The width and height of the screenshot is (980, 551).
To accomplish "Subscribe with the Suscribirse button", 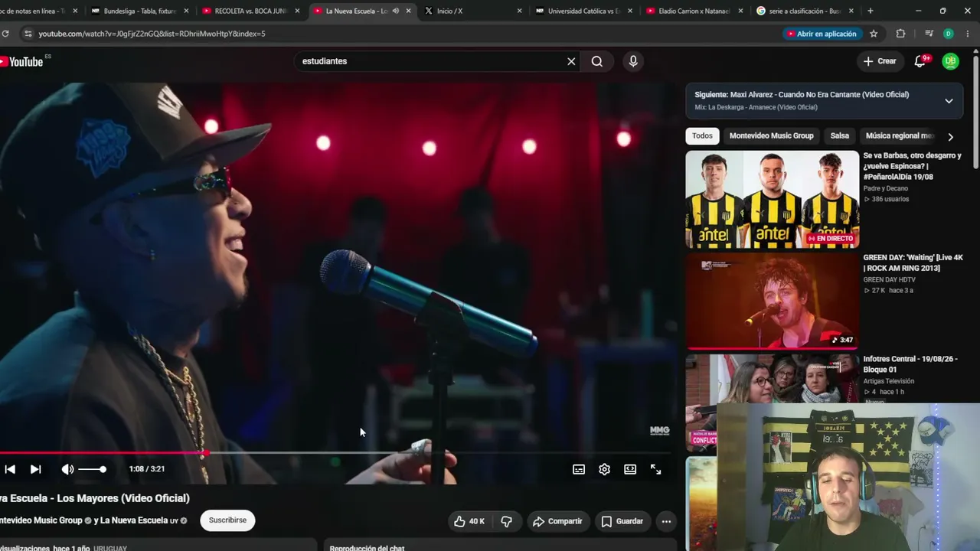I will [227, 520].
